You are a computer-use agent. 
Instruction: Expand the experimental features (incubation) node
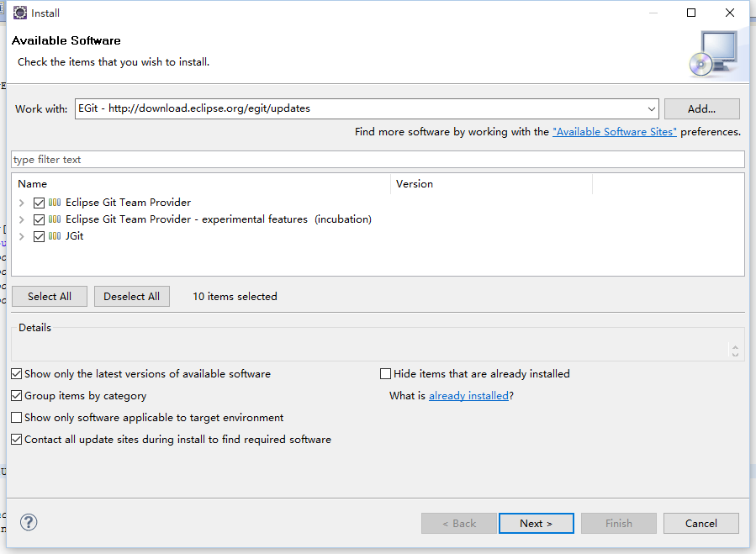click(x=22, y=219)
